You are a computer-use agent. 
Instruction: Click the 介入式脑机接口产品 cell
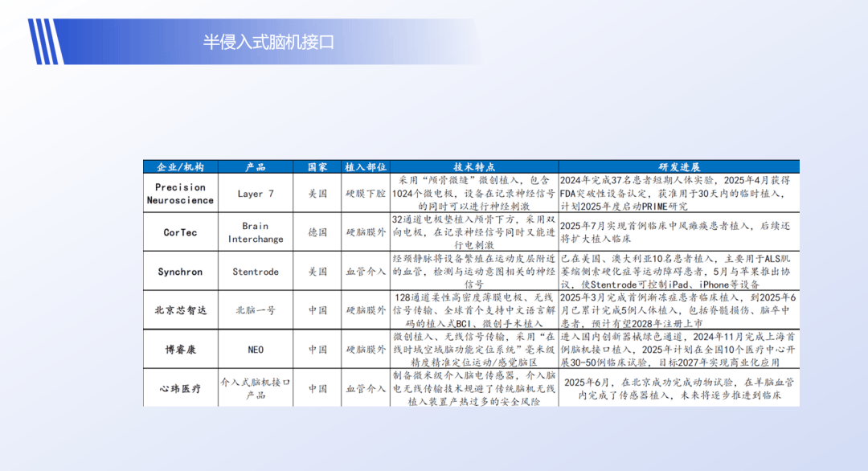click(256, 388)
